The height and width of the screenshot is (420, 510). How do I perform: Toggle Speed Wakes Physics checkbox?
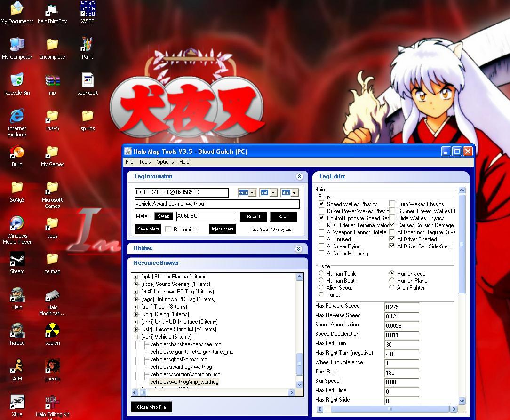pyautogui.click(x=321, y=204)
